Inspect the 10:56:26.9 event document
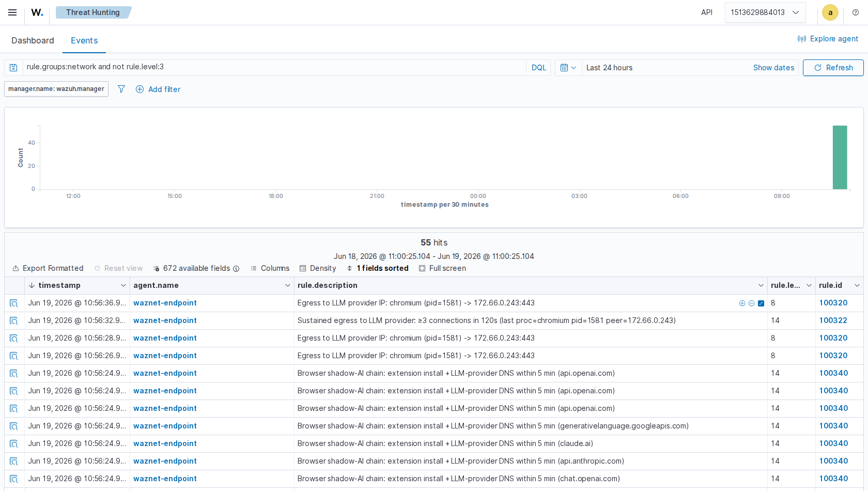The height and width of the screenshot is (491, 868). 14,356
